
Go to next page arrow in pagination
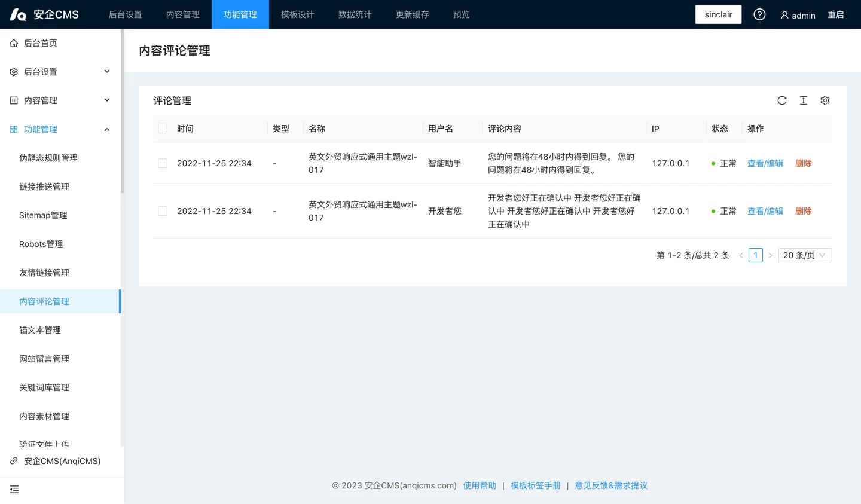click(770, 255)
